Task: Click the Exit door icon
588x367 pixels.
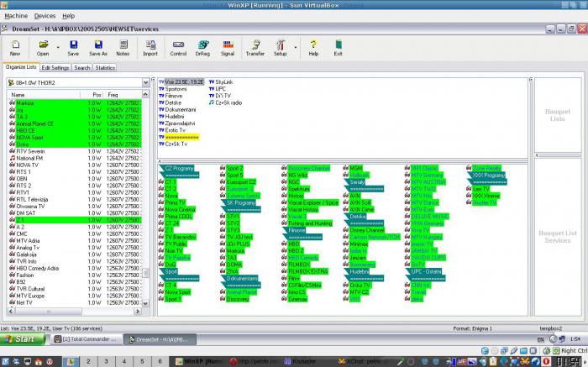Action: pyautogui.click(x=338, y=48)
